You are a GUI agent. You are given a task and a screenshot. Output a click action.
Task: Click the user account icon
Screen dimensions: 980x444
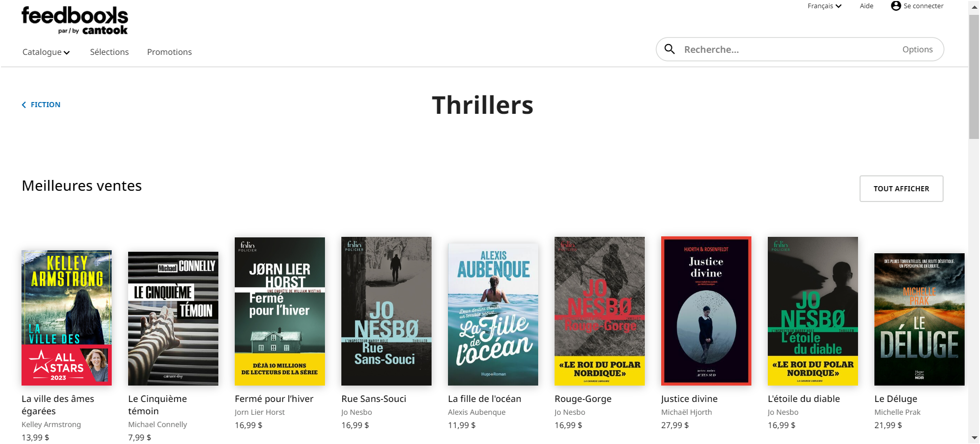(896, 6)
